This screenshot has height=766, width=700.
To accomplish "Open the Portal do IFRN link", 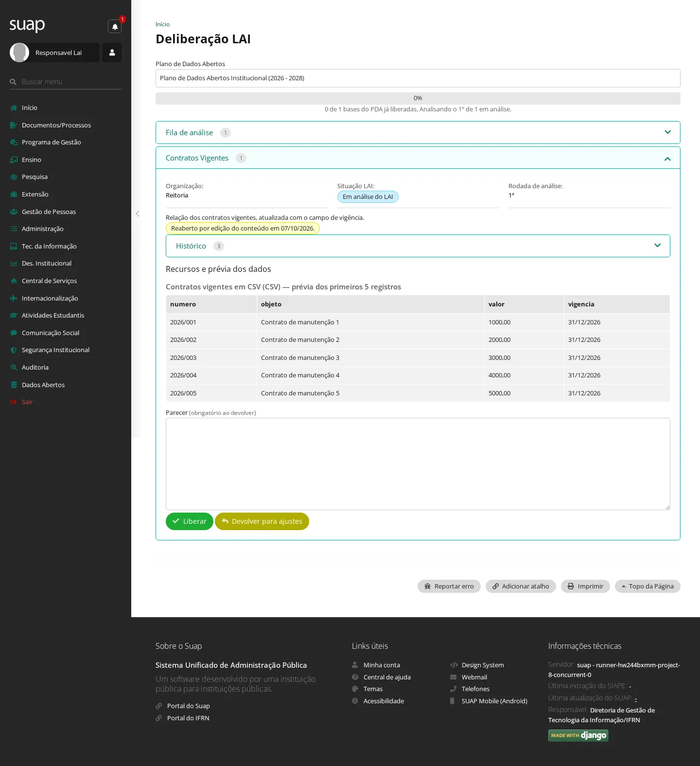I will (x=188, y=718).
